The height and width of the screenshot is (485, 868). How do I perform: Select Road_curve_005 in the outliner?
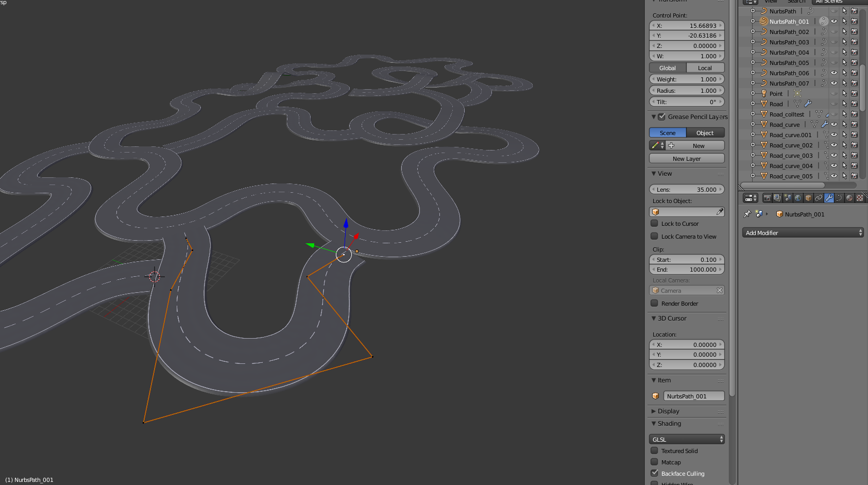click(791, 176)
